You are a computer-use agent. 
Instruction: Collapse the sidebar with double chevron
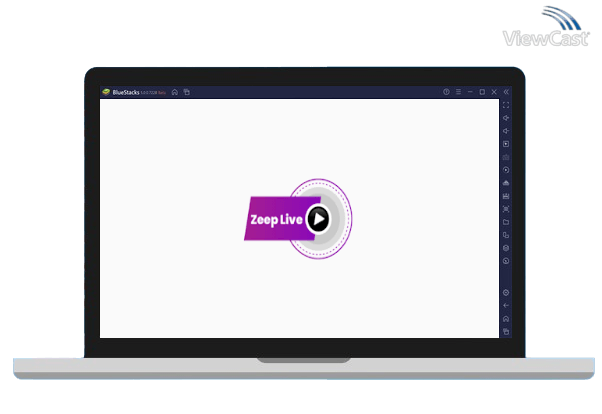point(506,92)
